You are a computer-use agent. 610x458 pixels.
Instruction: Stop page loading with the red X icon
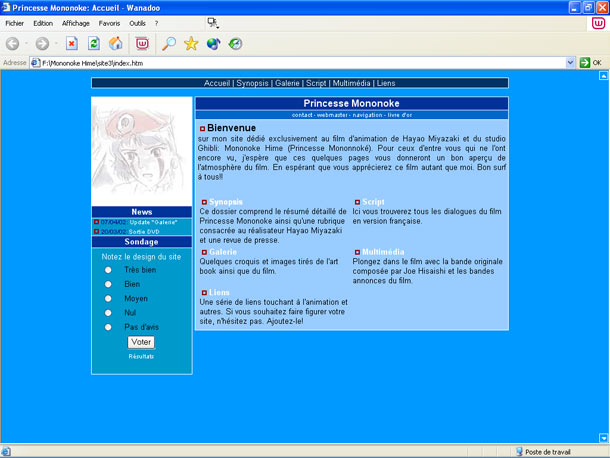coord(72,44)
